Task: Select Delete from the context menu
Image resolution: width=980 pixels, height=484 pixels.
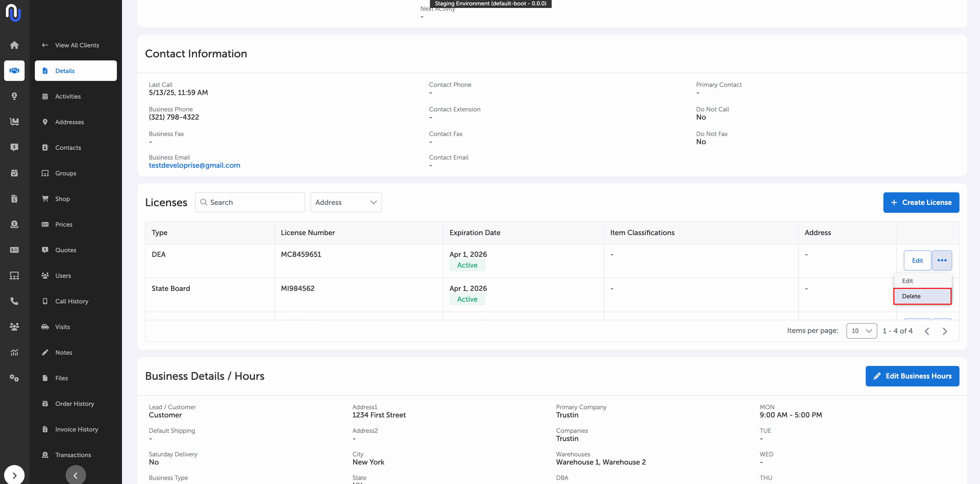Action: tap(922, 296)
